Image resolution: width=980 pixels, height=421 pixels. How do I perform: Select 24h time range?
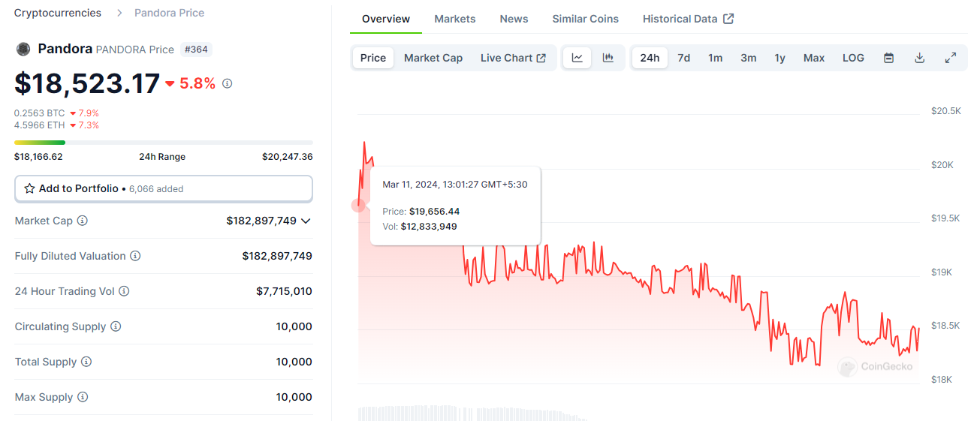650,58
